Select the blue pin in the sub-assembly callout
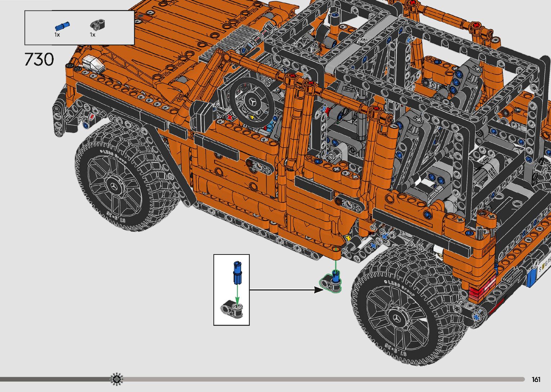 pyautogui.click(x=237, y=273)
